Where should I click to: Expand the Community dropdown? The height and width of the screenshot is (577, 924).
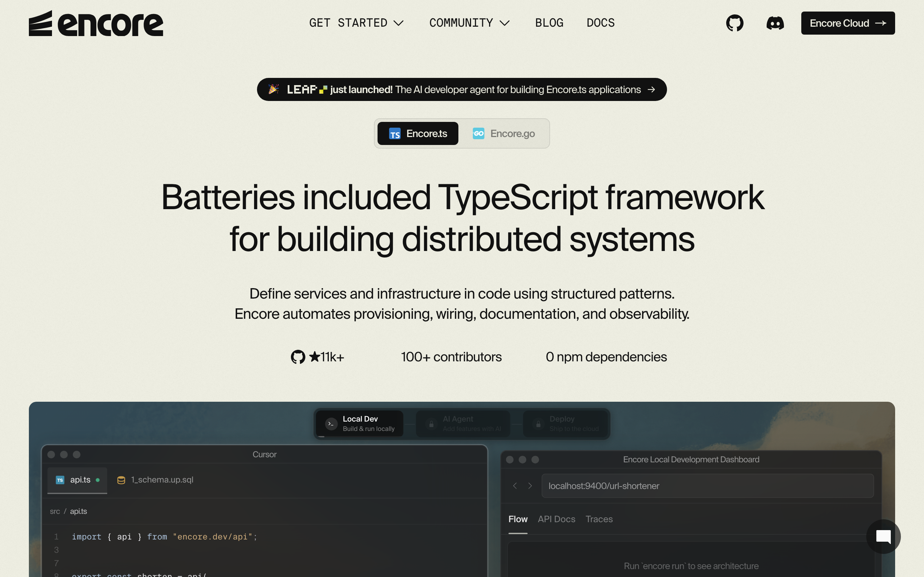tap(469, 23)
